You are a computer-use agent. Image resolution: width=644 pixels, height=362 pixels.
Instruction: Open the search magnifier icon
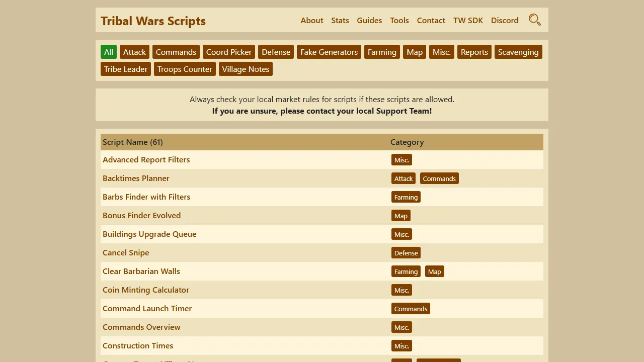(534, 20)
